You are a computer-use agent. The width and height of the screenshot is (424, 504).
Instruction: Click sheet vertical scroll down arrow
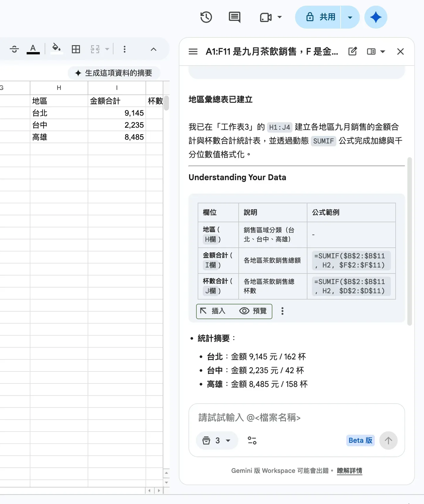pos(166,483)
